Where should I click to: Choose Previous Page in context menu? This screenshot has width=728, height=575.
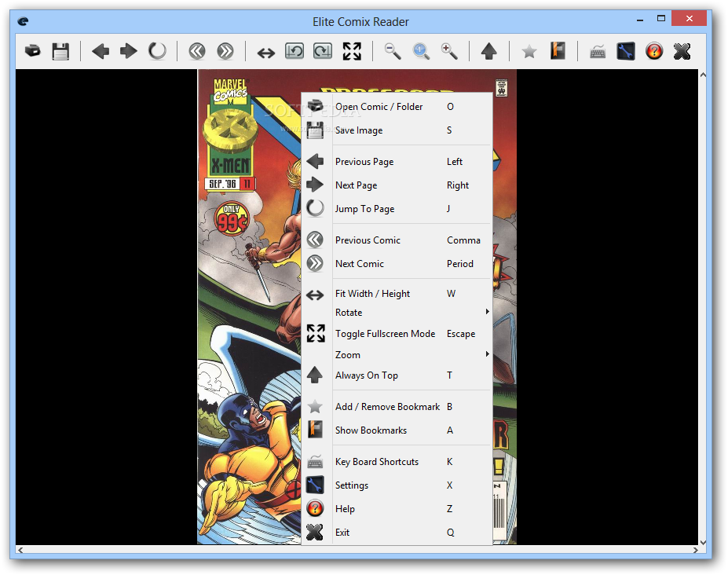[397, 162]
